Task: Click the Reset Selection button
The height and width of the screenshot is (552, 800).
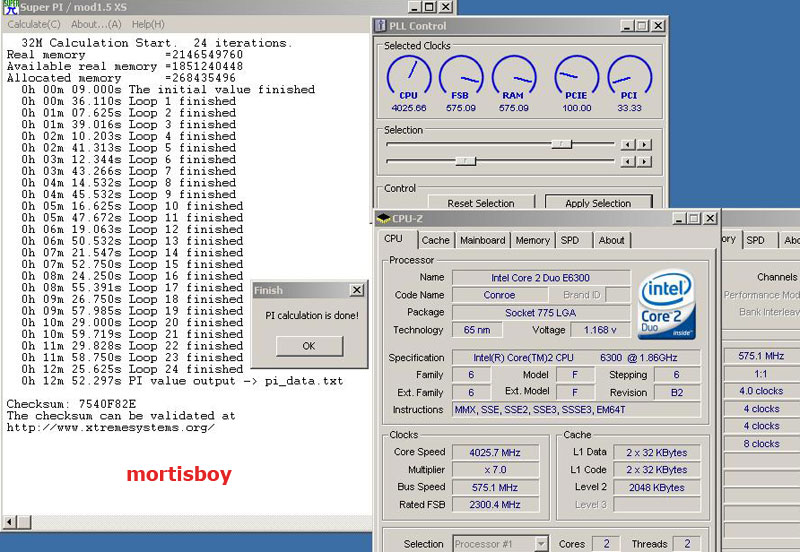Action: pyautogui.click(x=481, y=203)
